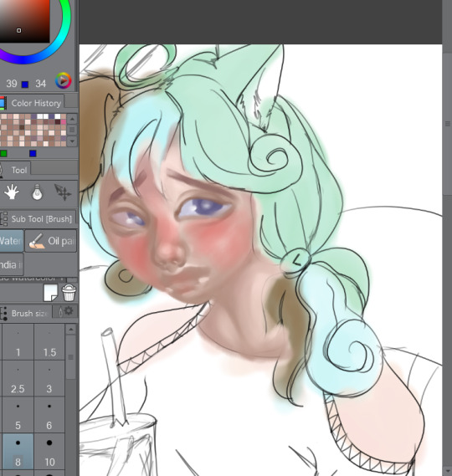The width and height of the screenshot is (452, 476).
Task: Pick the blue swatch below Color History
Action: coord(33,153)
